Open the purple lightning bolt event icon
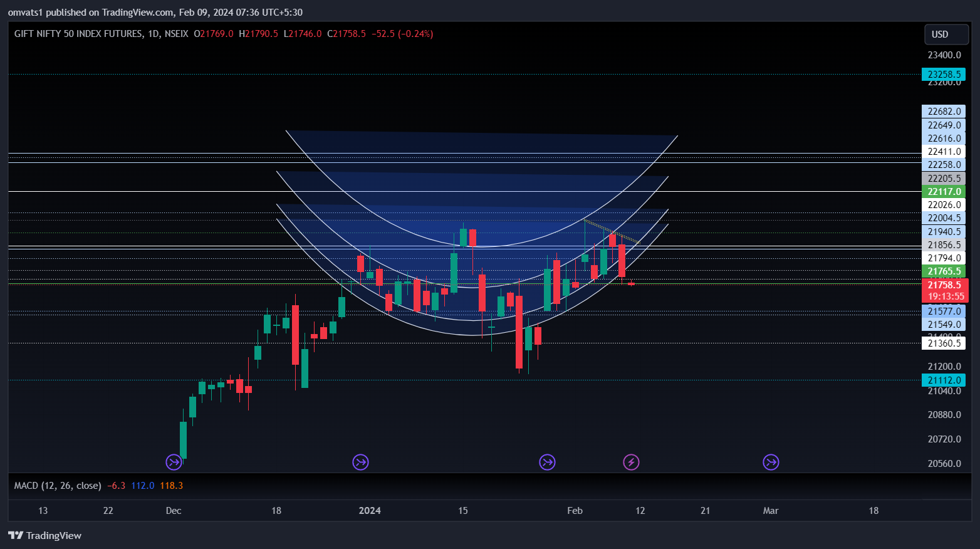The image size is (980, 549). pyautogui.click(x=631, y=463)
